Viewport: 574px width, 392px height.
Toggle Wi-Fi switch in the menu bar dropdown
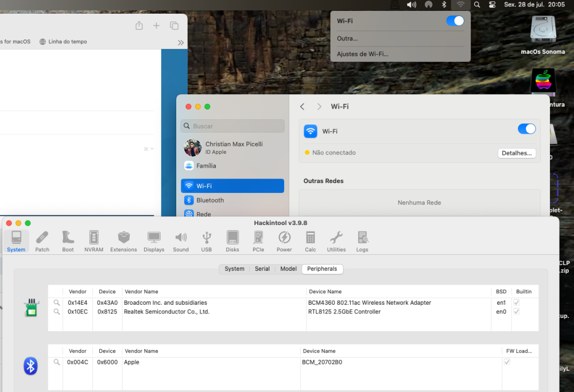[x=455, y=21]
